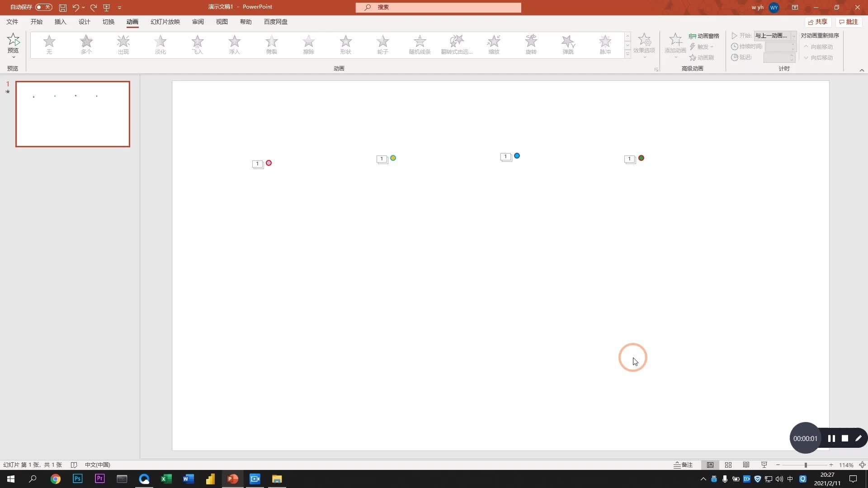Choose the Wheel (轮子) animation effect
The height and width of the screenshot is (488, 868).
pos(382,44)
